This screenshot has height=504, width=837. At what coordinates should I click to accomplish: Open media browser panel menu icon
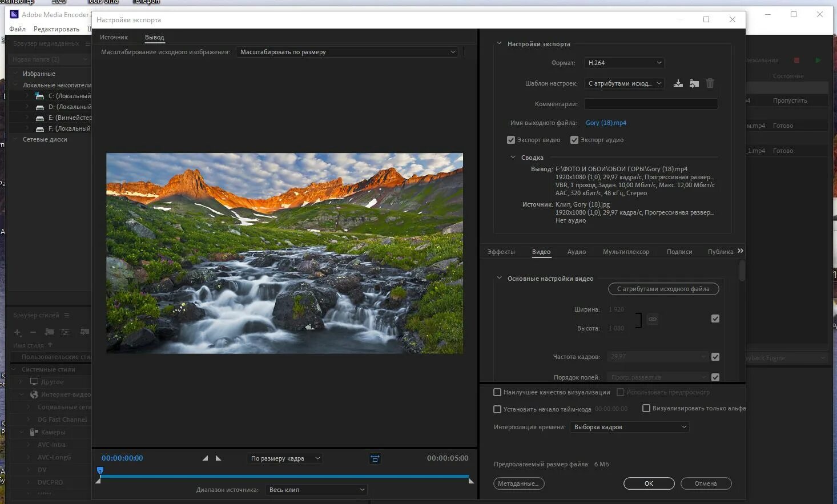[87, 43]
